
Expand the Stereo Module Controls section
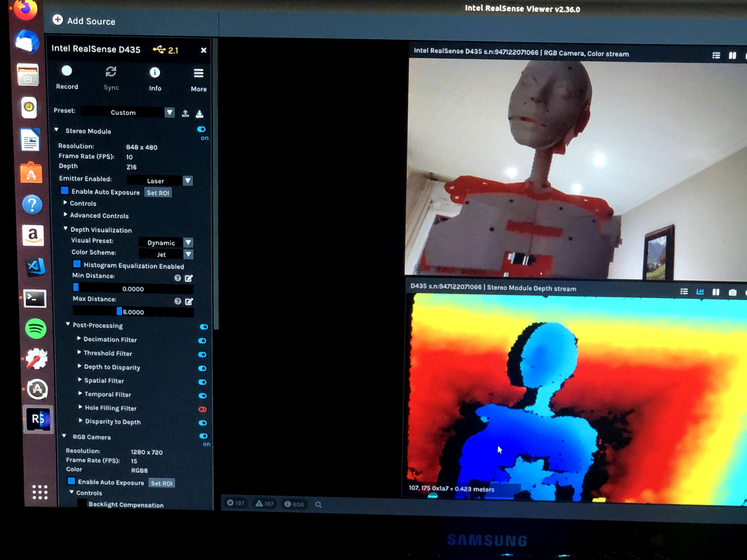point(65,203)
